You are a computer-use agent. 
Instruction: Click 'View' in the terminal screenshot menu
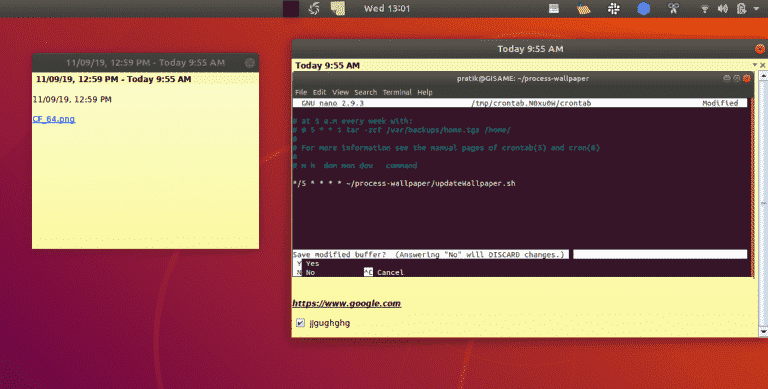[340, 92]
